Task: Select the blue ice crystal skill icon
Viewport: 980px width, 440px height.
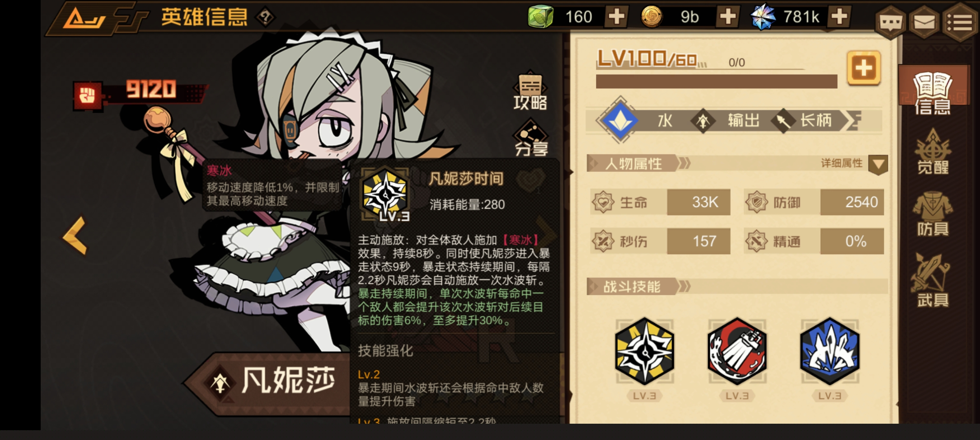Action: click(830, 351)
